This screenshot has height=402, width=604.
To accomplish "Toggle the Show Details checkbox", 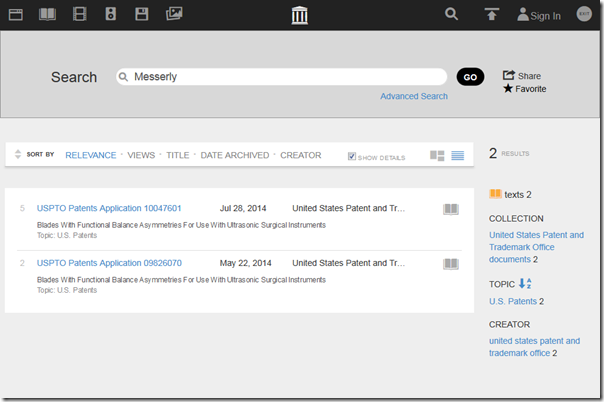I will (x=352, y=156).
